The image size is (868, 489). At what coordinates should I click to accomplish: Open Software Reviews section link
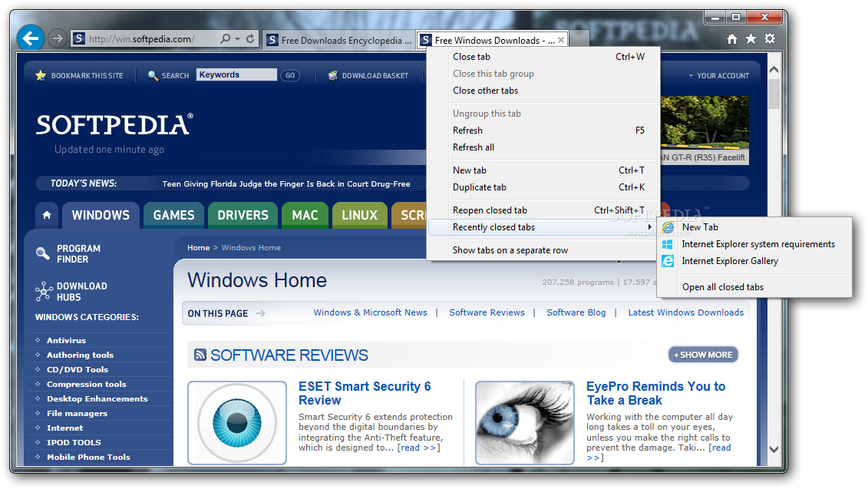pyautogui.click(x=487, y=312)
